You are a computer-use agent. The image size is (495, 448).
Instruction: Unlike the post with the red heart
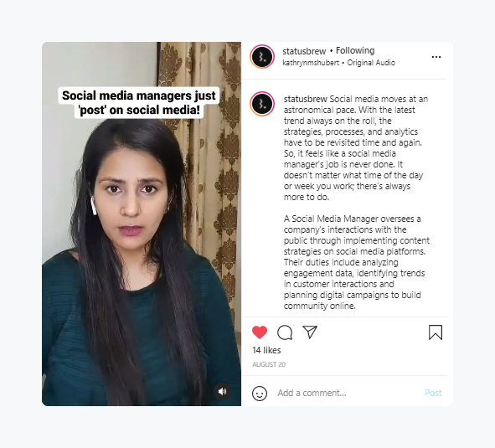tap(260, 332)
